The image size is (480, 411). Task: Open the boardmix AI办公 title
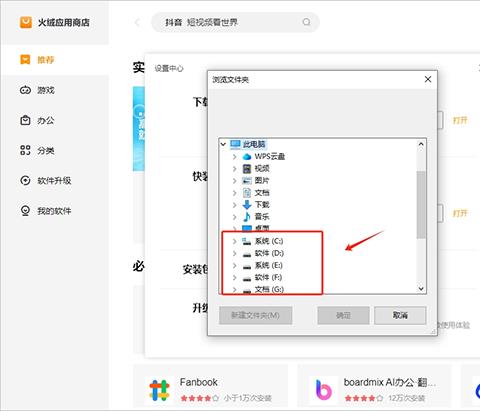click(390, 382)
